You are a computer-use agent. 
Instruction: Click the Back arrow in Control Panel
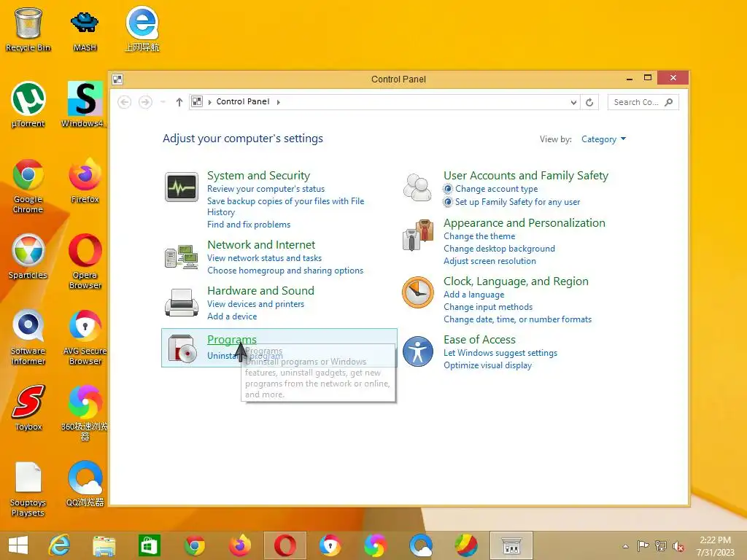point(124,102)
